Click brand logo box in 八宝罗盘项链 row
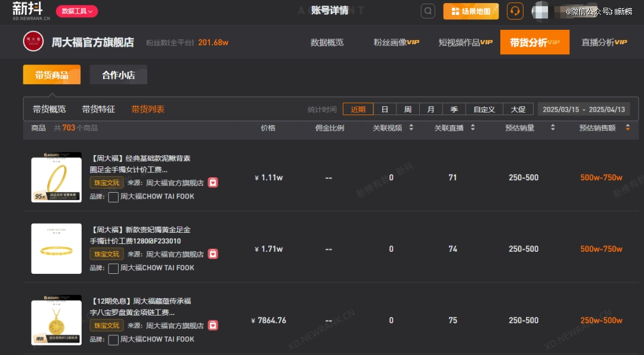The width and height of the screenshot is (644, 355). [x=113, y=340]
